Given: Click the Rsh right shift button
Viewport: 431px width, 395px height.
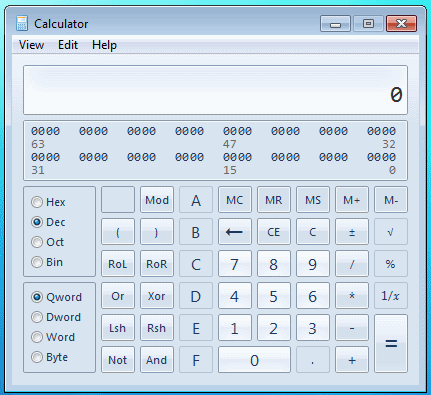Looking at the screenshot, I should click(x=157, y=328).
